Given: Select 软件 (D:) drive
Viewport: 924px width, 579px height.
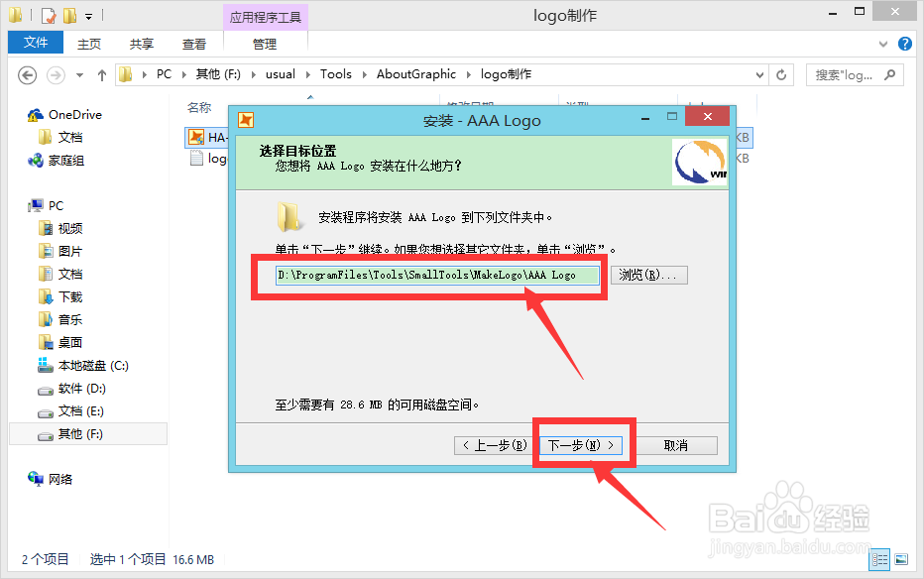Looking at the screenshot, I should [x=82, y=389].
